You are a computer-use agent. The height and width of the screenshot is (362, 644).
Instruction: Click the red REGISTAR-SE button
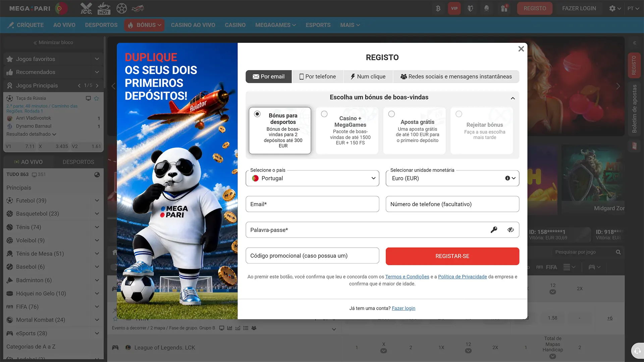(x=452, y=256)
